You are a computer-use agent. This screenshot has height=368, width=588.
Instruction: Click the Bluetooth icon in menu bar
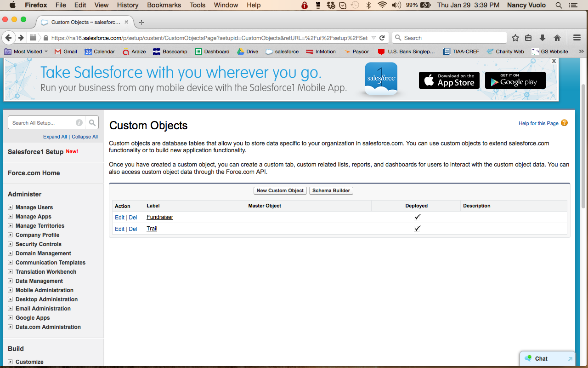click(x=368, y=5)
